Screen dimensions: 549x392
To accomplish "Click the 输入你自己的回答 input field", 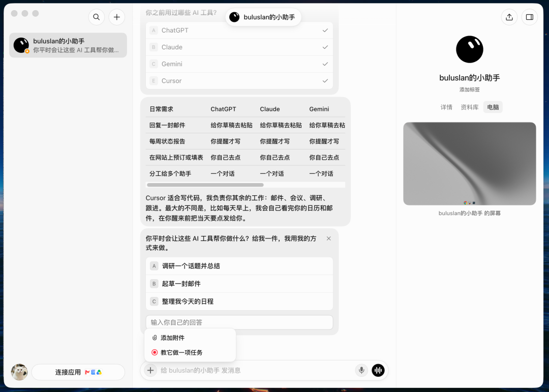I will 239,322.
